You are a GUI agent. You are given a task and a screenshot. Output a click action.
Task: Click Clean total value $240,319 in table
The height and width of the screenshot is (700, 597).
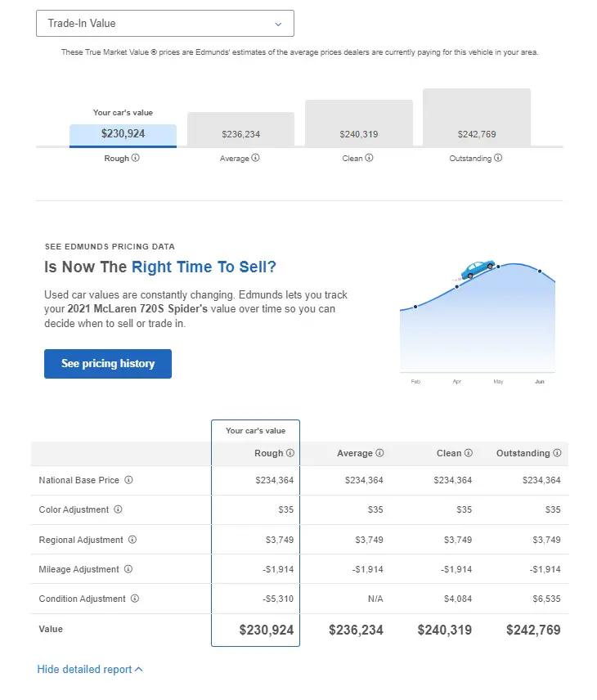(x=445, y=630)
